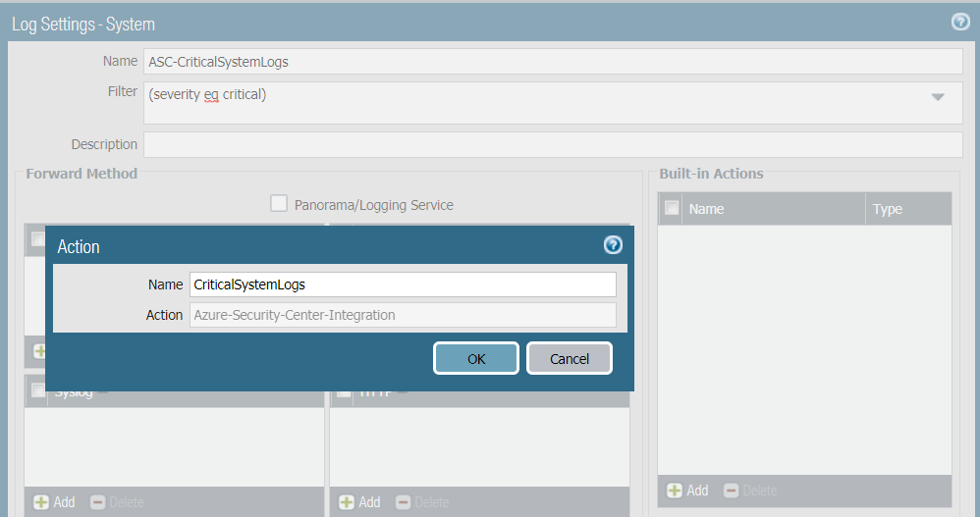The width and height of the screenshot is (980, 517).
Task: Click Delete icon under Built-in Actions
Action: coord(731,491)
